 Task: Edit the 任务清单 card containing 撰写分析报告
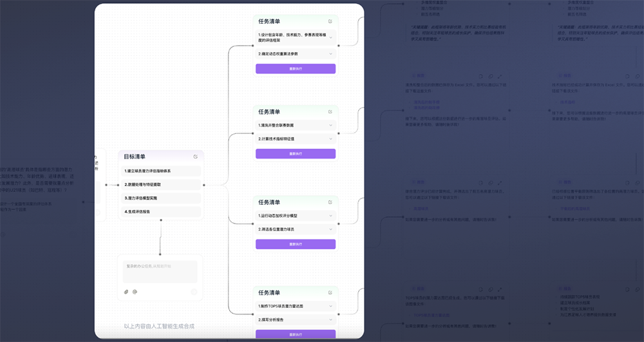pos(330,293)
